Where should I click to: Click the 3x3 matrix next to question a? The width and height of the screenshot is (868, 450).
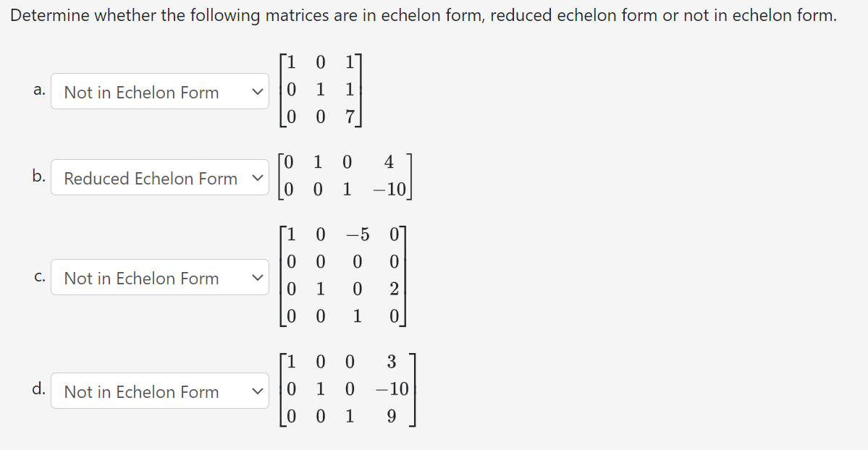321,90
